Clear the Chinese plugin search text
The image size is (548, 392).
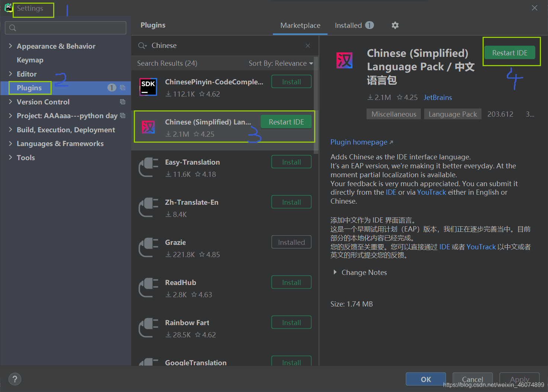click(308, 46)
